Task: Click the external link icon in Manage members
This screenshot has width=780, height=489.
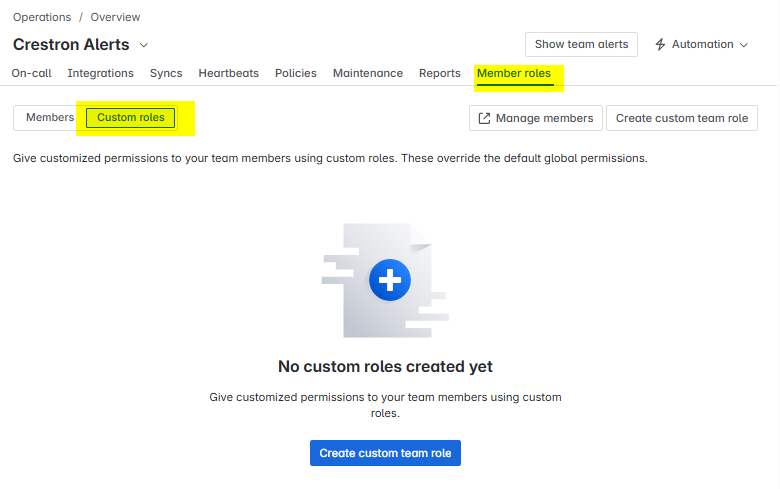Action: [484, 118]
